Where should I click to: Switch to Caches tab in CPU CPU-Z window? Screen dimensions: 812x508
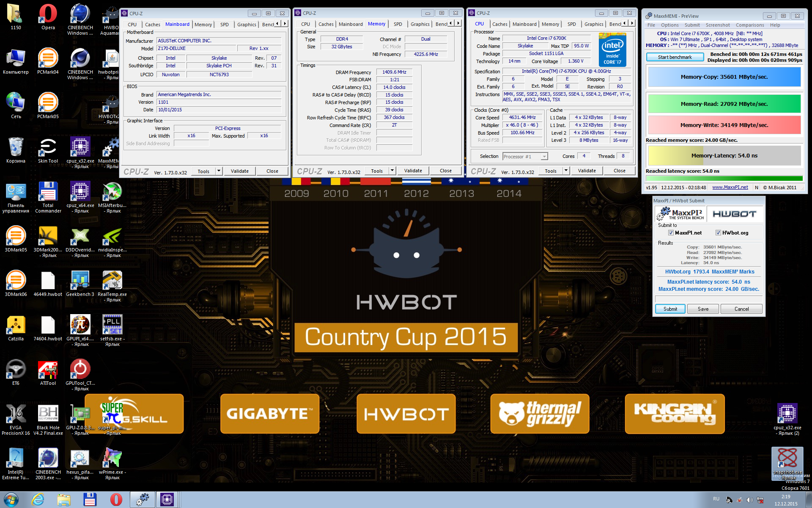click(x=499, y=24)
